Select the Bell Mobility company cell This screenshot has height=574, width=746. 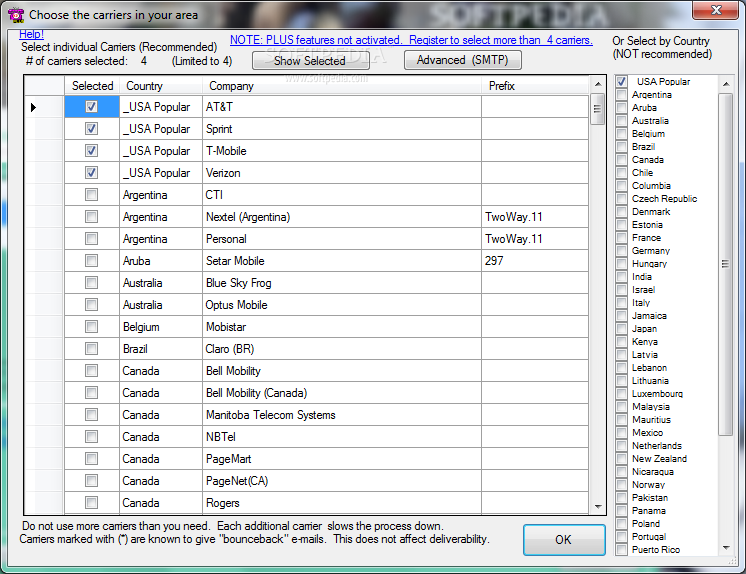(342, 371)
